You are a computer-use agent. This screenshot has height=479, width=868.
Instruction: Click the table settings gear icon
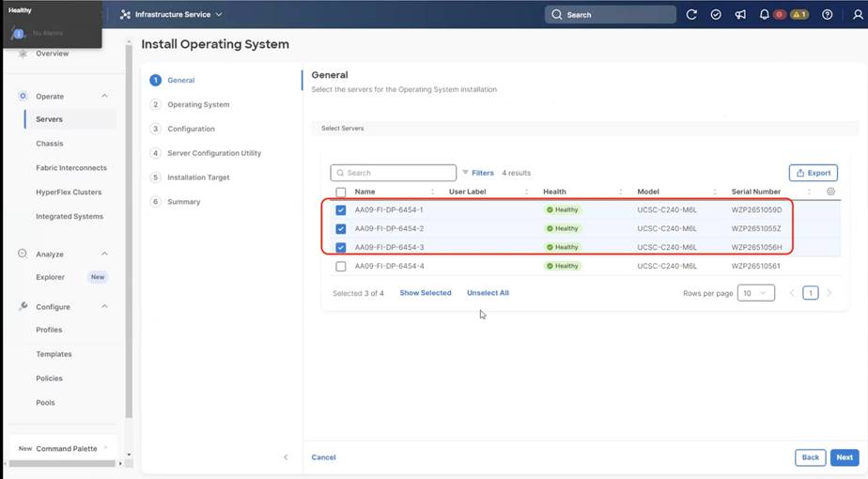click(x=830, y=192)
